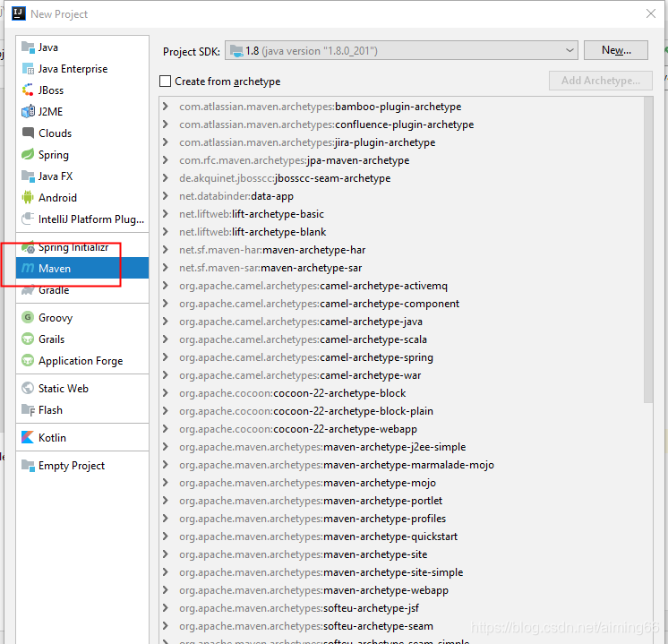668x644 pixels.
Task: Select camel-archetype-java entry
Action: pyautogui.click(x=301, y=322)
